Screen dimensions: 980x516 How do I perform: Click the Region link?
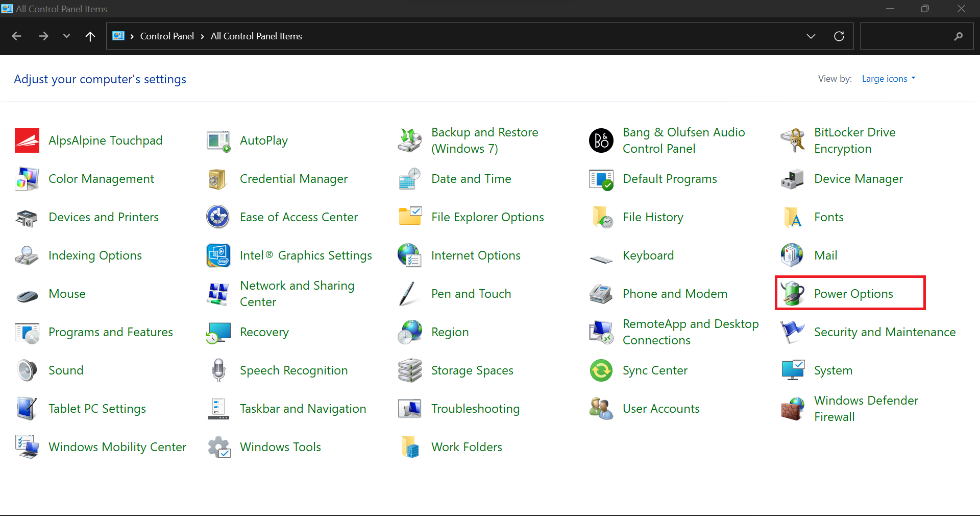point(450,332)
